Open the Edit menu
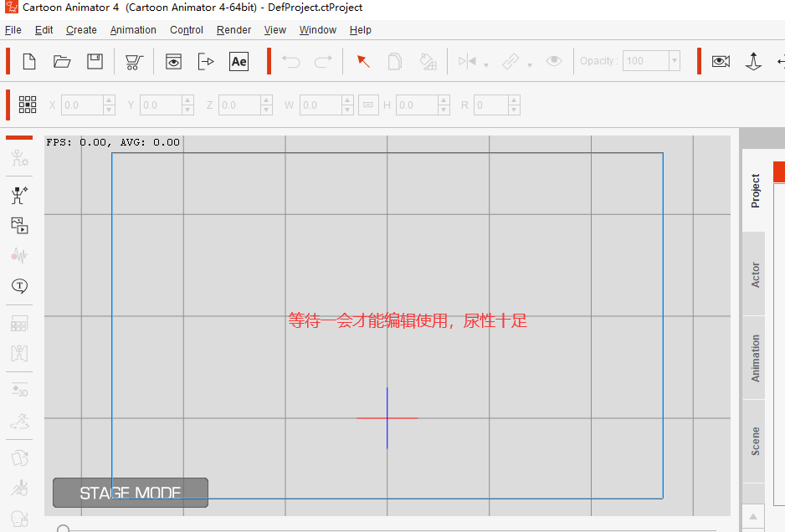The width and height of the screenshot is (785, 532). click(x=44, y=30)
